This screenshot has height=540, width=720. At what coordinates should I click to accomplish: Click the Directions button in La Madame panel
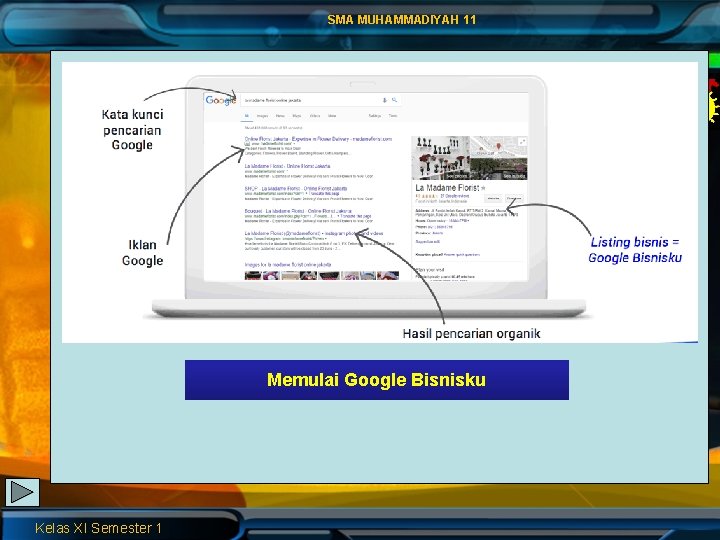pos(514,198)
